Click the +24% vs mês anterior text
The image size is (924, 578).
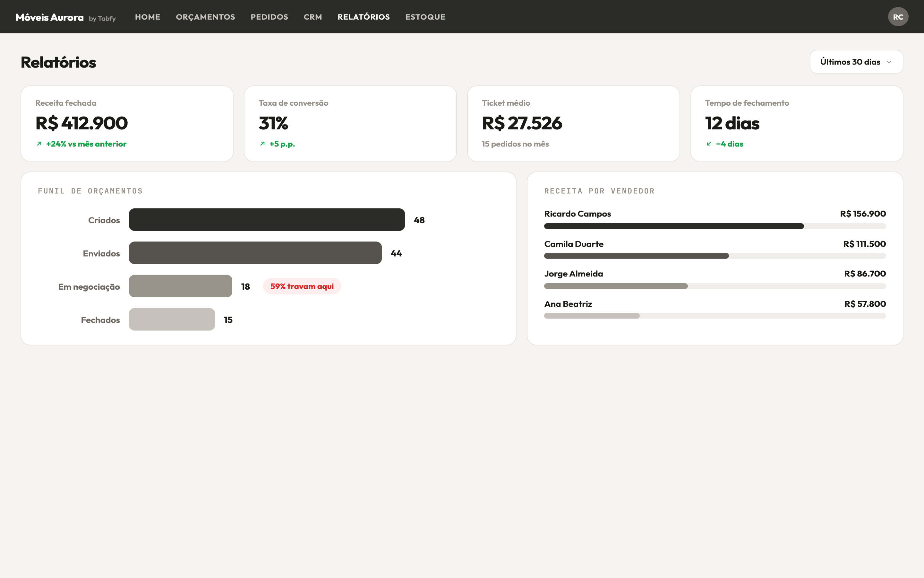pos(86,144)
